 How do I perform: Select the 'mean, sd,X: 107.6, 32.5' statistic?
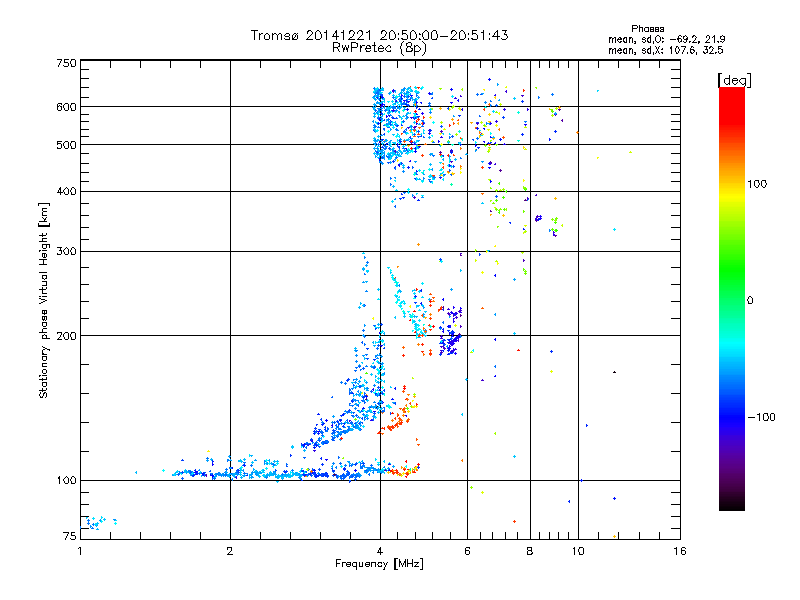[x=665, y=50]
